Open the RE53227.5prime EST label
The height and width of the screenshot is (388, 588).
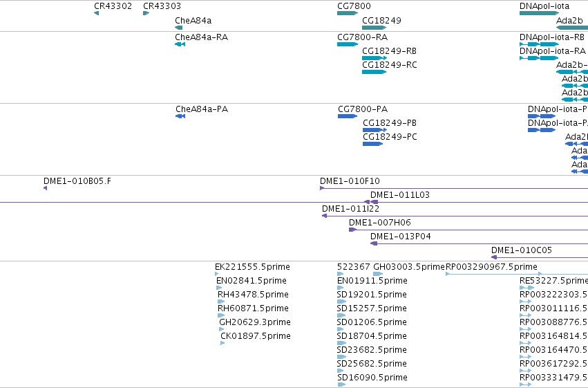553,281
